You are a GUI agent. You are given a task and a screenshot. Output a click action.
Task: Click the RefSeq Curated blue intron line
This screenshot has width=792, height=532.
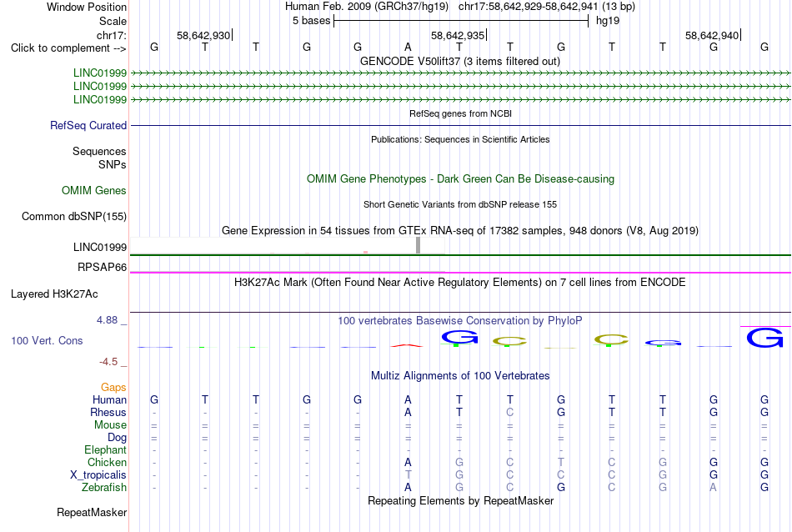460,125
